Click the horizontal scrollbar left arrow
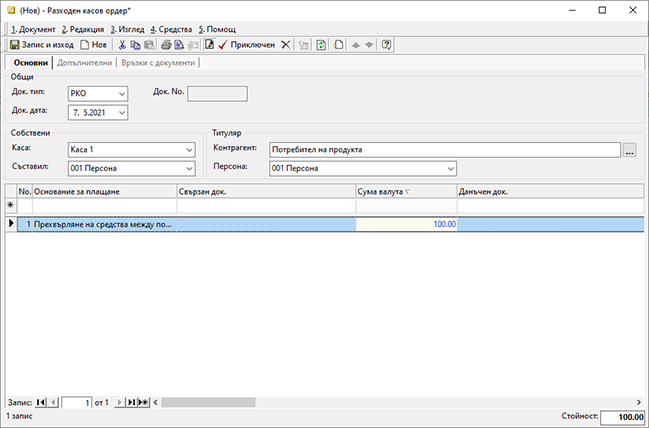The image size is (649, 428). coord(156,402)
